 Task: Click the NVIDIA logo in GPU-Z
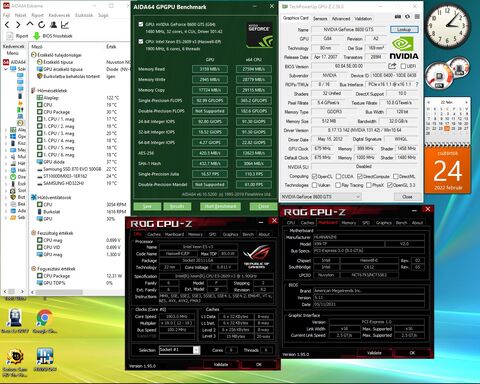[404, 48]
